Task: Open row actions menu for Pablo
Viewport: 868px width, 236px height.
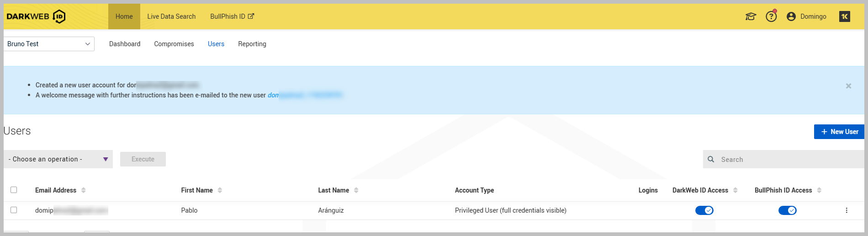Action: (847, 210)
